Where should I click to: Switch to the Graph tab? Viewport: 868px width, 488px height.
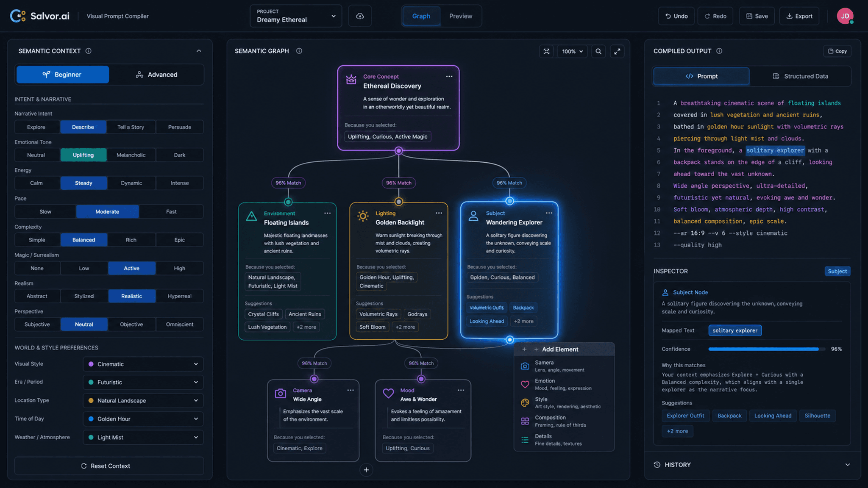point(421,16)
